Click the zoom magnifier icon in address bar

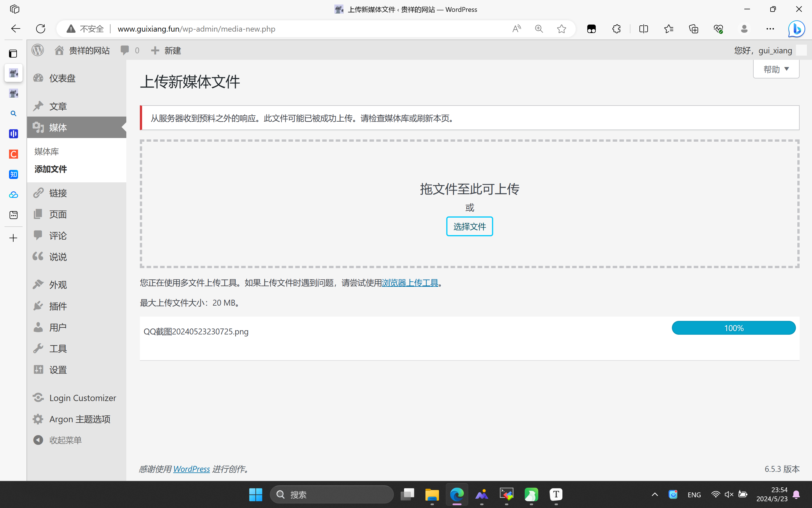539,29
